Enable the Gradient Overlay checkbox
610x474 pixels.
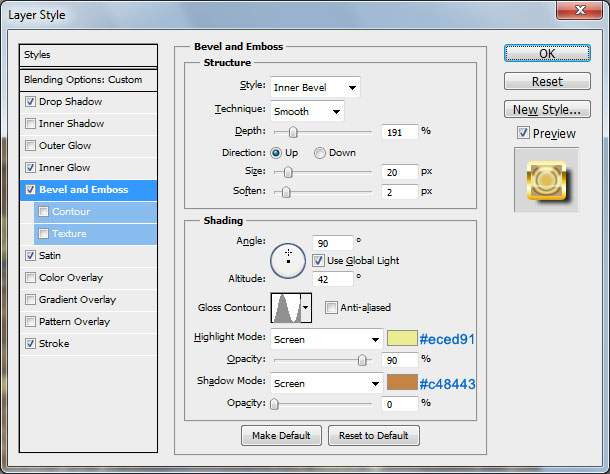(x=30, y=300)
